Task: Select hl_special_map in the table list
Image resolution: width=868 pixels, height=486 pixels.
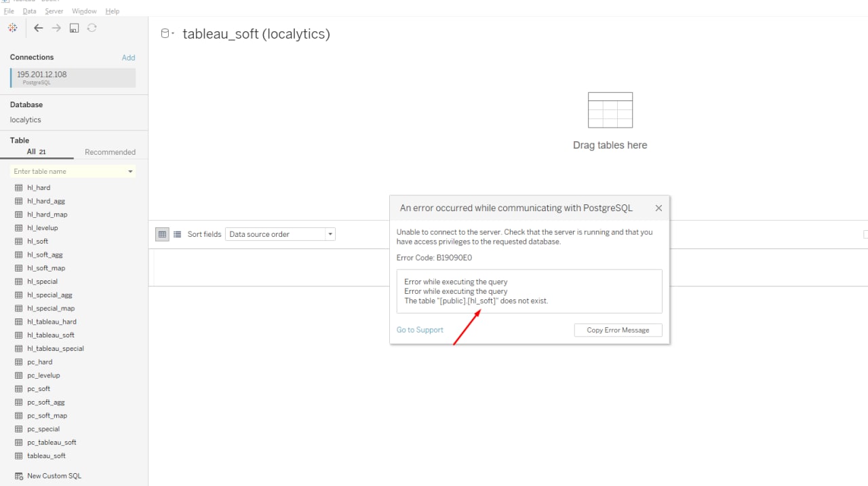Action: click(51, 308)
